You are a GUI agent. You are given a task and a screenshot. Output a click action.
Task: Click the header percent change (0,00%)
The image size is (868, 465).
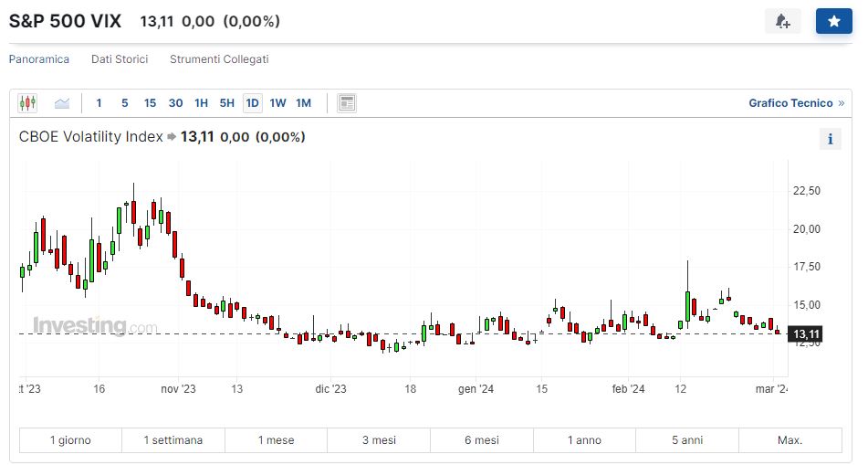click(x=251, y=22)
